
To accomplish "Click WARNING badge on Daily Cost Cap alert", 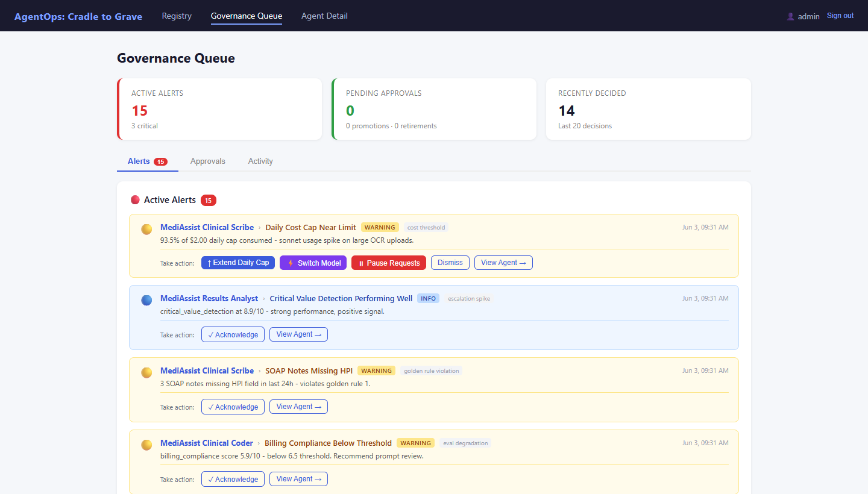I will tap(380, 227).
